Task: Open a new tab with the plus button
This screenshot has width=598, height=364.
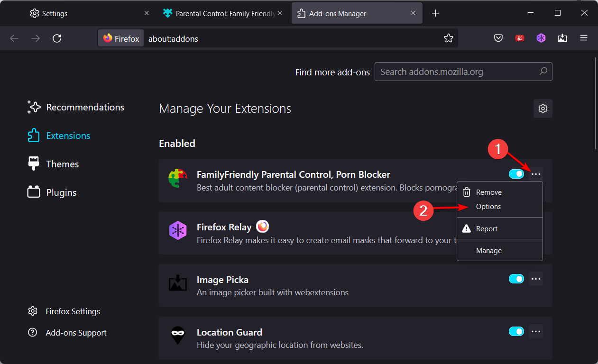Action: point(435,13)
